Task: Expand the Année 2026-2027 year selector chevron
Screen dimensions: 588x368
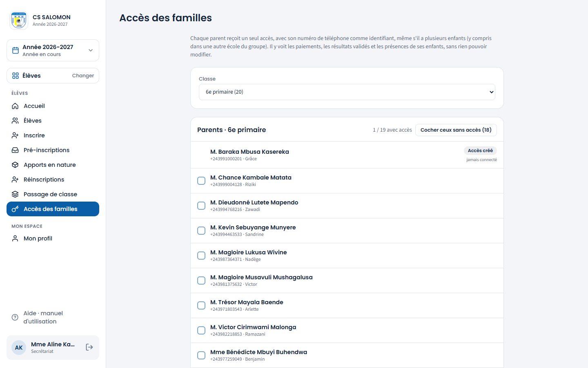Action: click(x=91, y=50)
